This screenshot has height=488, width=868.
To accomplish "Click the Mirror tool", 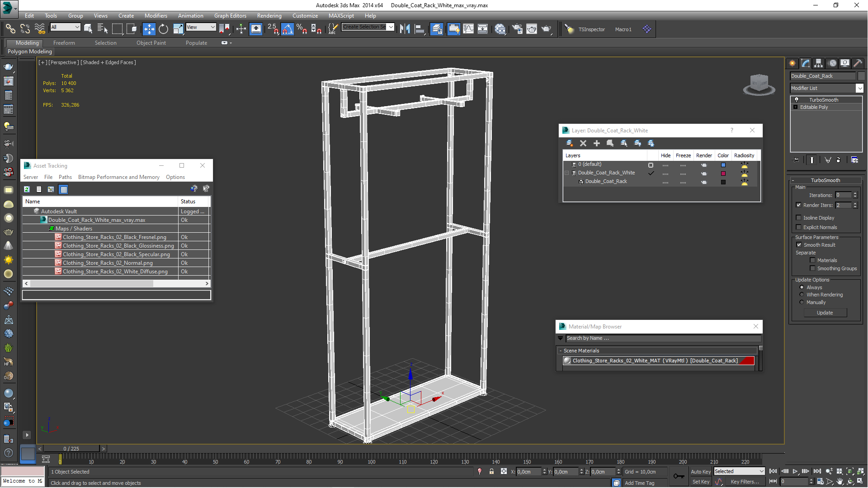I will coord(405,29).
